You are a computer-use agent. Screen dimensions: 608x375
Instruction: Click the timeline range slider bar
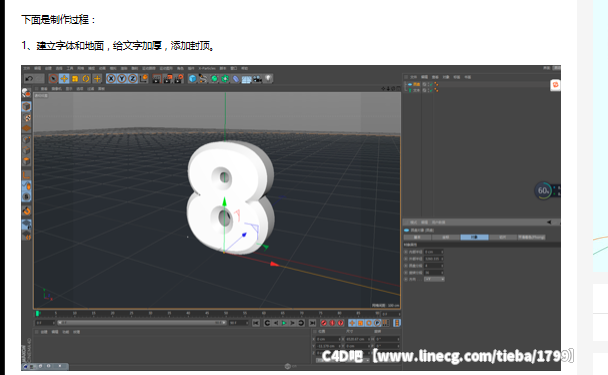point(142,323)
